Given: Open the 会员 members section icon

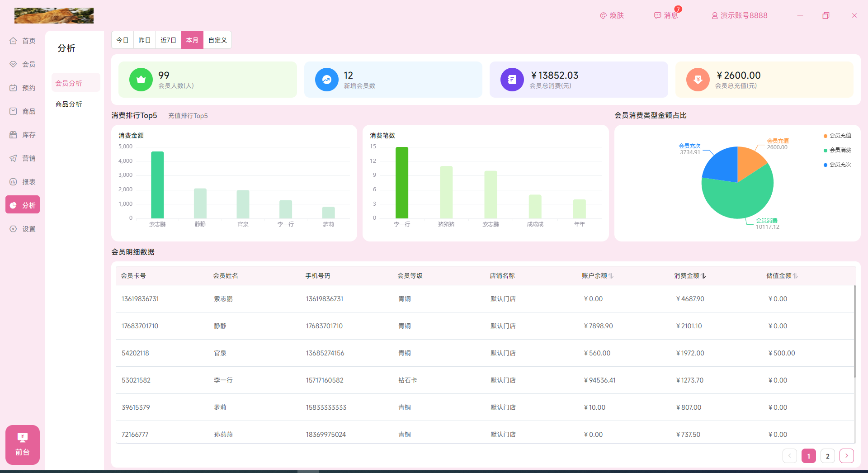Looking at the screenshot, I should coord(13,64).
